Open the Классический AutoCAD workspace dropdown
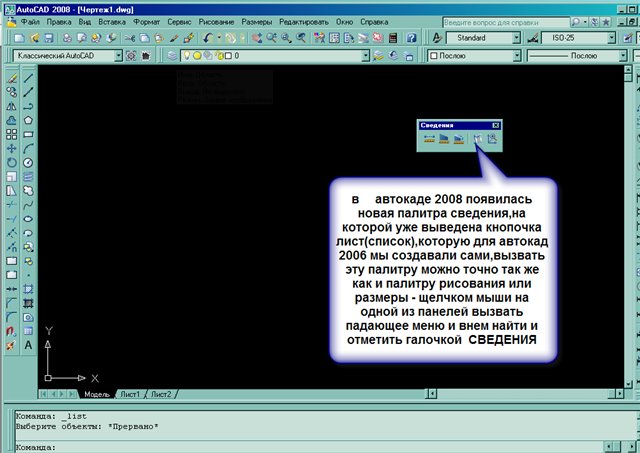The height and width of the screenshot is (453, 640). (118, 56)
